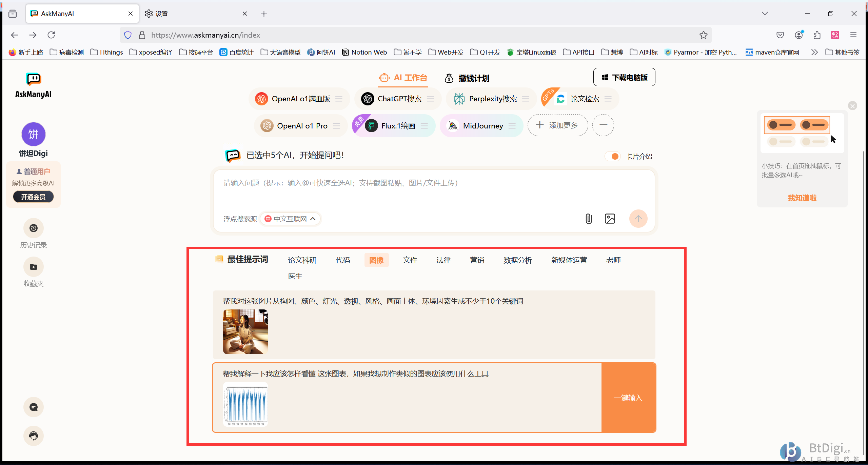Screen dimensions: 868x465
Task: Open the Web开发 bookmark folder
Action: [446, 52]
